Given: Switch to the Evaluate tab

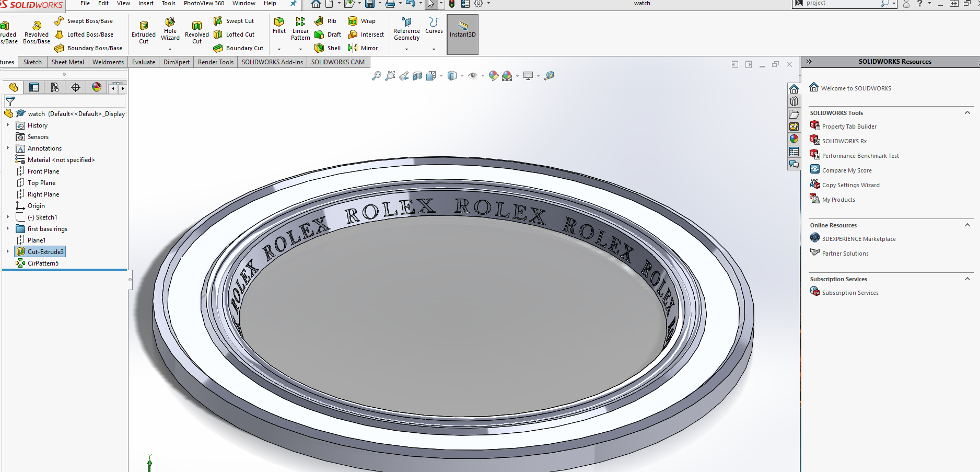Looking at the screenshot, I should pos(144,62).
